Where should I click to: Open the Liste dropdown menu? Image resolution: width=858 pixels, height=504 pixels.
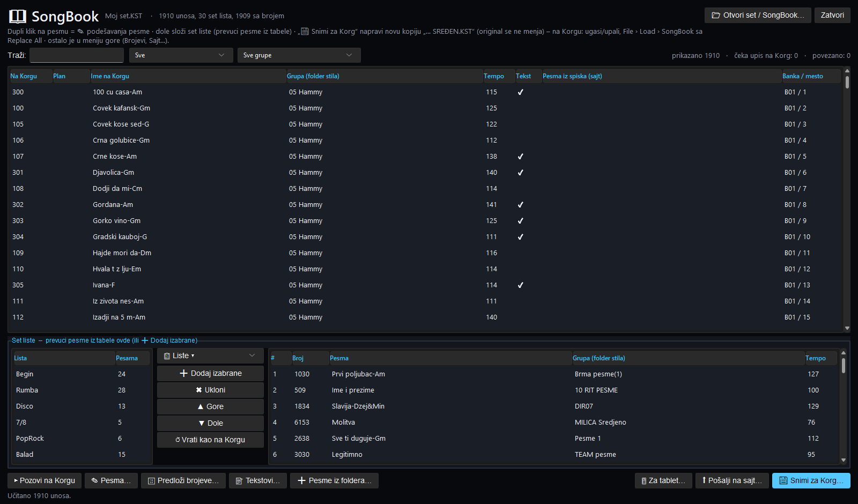point(210,355)
